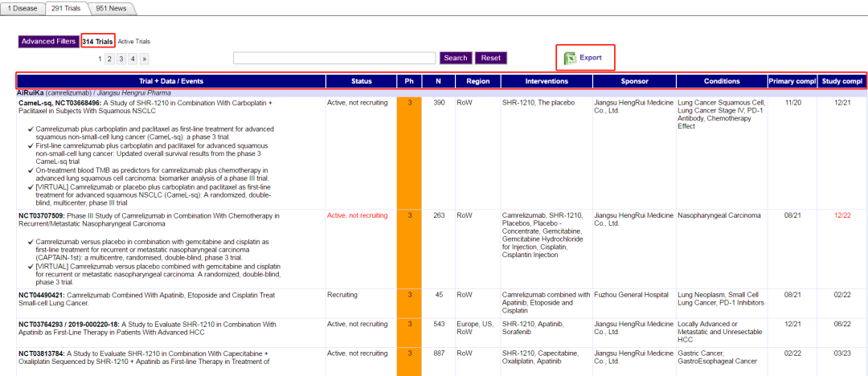The height and width of the screenshot is (376, 868).
Task: Click enrollment number 263
Action: (x=439, y=215)
